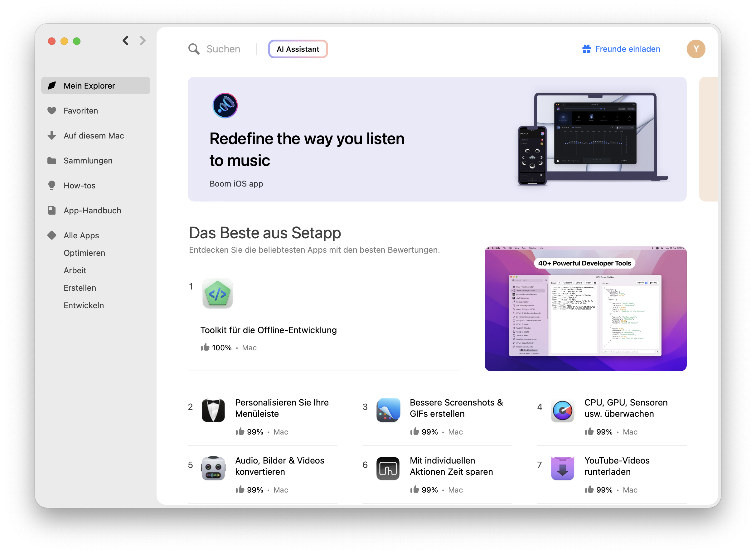This screenshot has width=756, height=554.
Task: Open the App-Handbuch book icon
Action: (52, 210)
